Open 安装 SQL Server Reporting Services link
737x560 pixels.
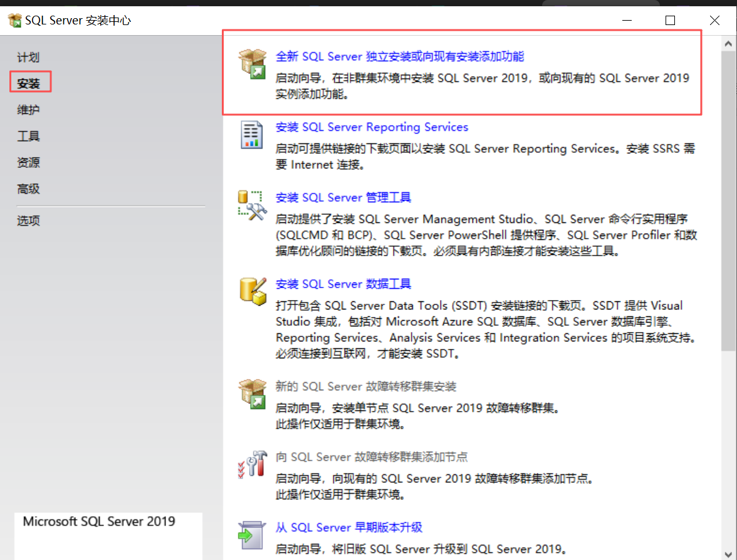(x=372, y=127)
